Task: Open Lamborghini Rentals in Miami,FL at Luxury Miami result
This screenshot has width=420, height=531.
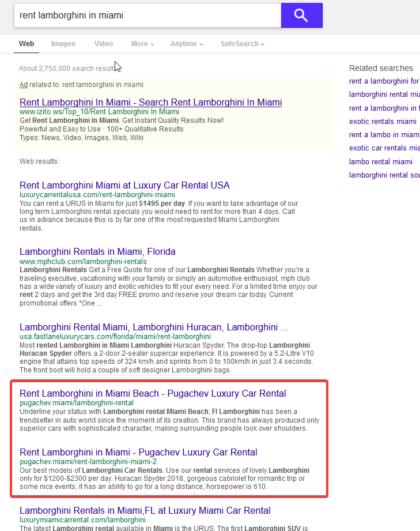Action: [x=145, y=511]
